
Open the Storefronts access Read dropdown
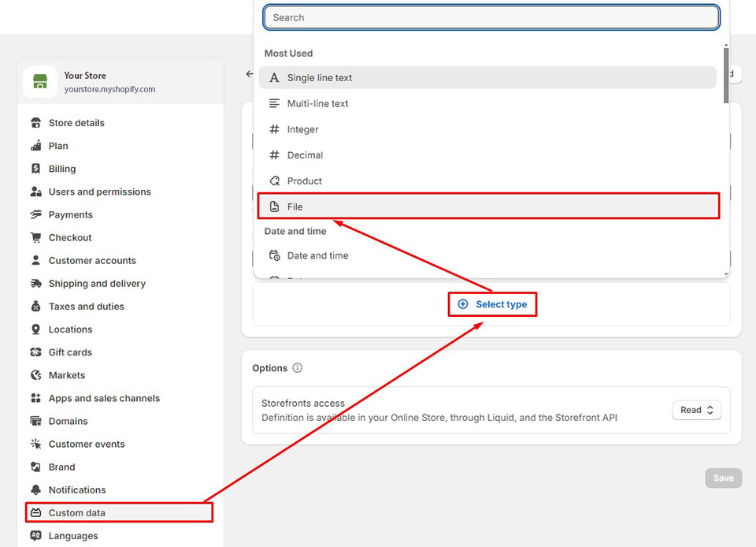(697, 410)
